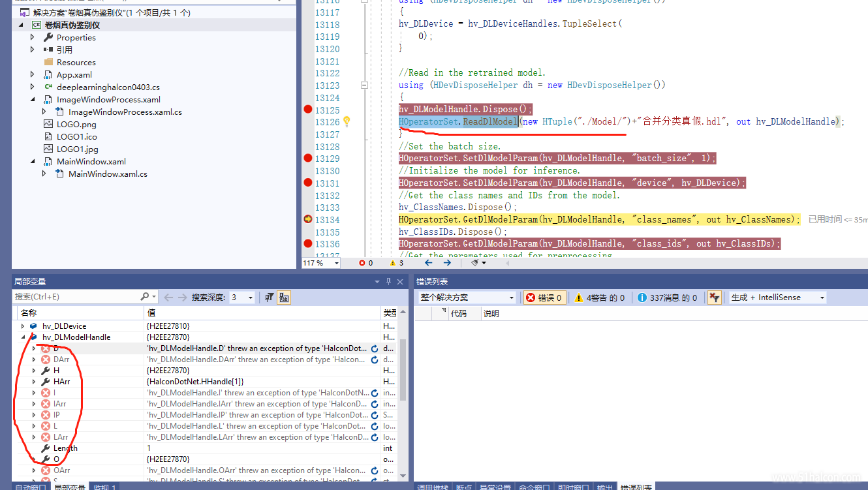Toggle the breakpoint on line 13131
This screenshot has width=868, height=490.
pyautogui.click(x=308, y=183)
